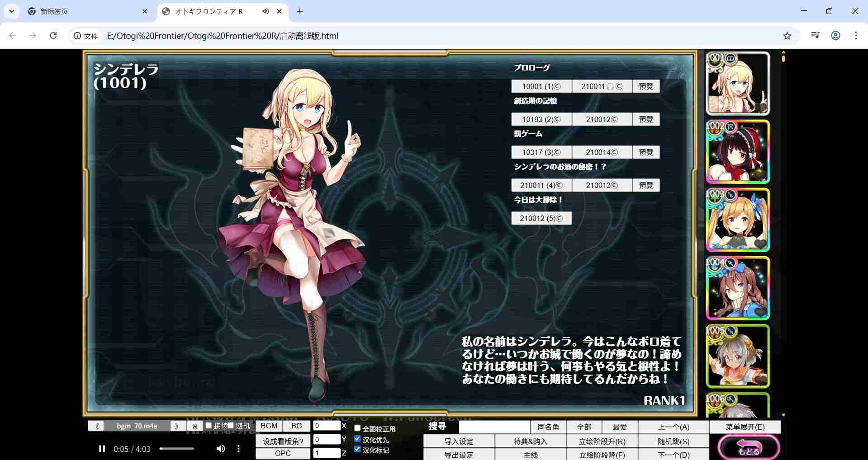Filter by 最爱 favorites

tap(620, 427)
